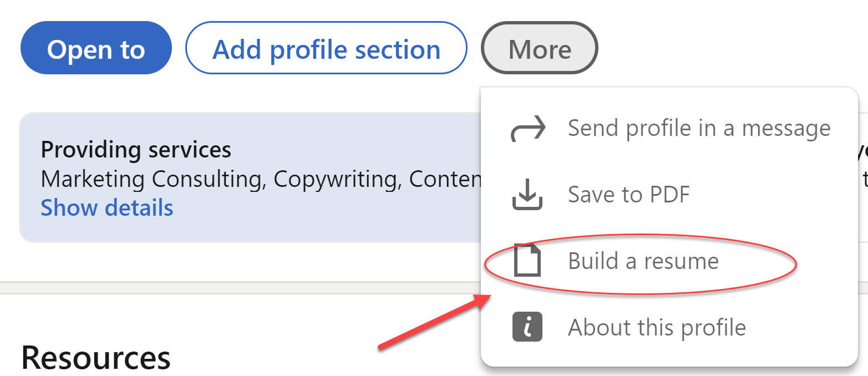Click the "Resources" section heading

coord(95,358)
